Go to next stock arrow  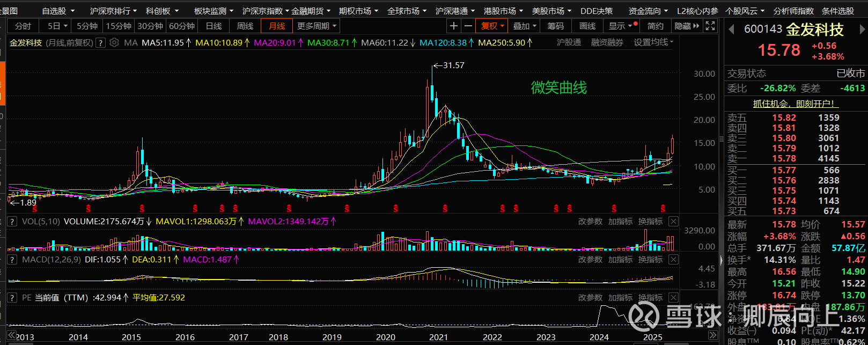pyautogui.click(x=862, y=30)
